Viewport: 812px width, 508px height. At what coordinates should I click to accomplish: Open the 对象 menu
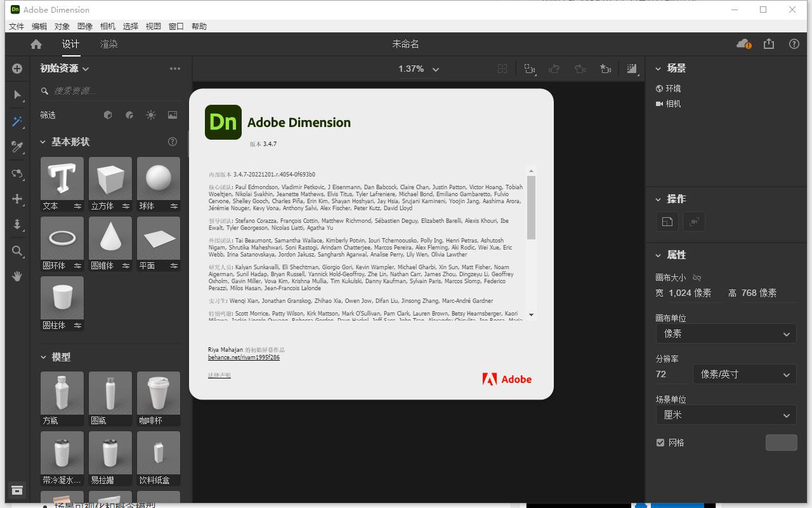[62, 26]
